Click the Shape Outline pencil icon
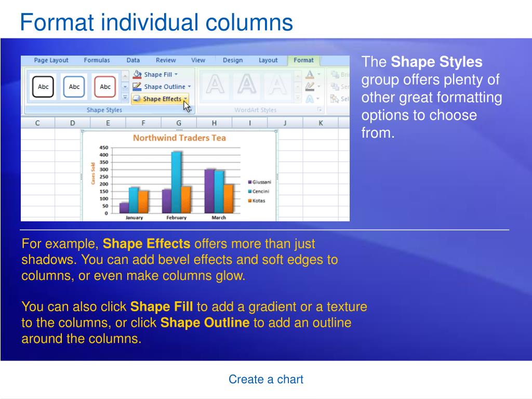 pyautogui.click(x=137, y=86)
